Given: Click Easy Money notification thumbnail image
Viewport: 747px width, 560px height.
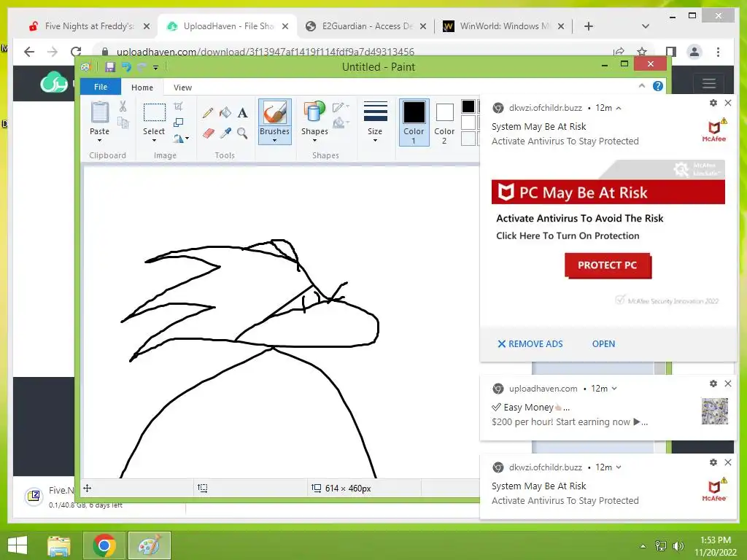Looking at the screenshot, I should 715,411.
